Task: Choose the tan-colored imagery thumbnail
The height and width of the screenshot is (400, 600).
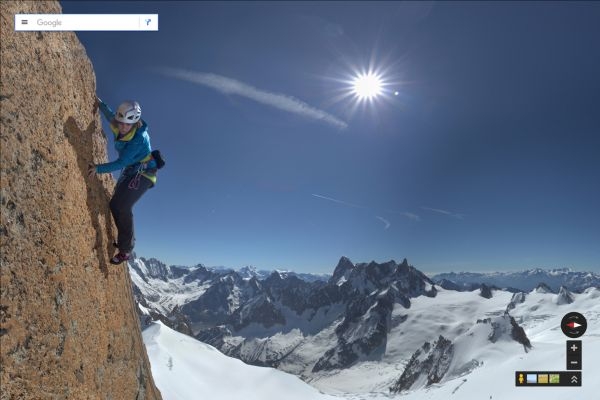Action: (x=543, y=379)
